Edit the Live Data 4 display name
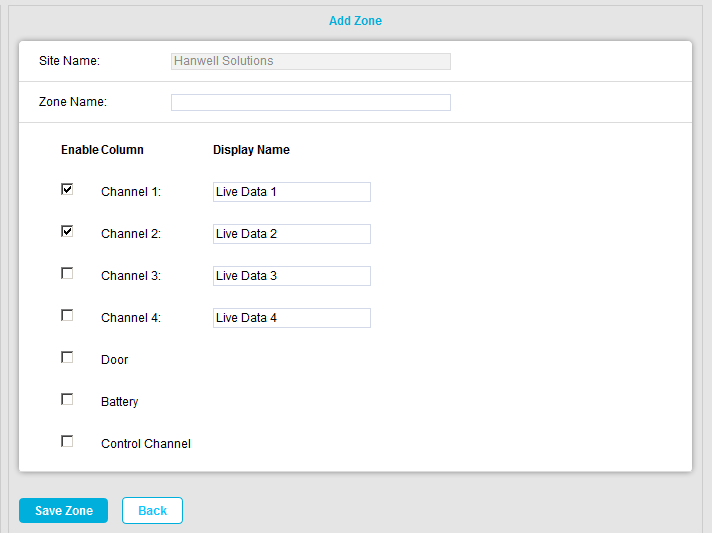This screenshot has height=533, width=712. point(292,318)
